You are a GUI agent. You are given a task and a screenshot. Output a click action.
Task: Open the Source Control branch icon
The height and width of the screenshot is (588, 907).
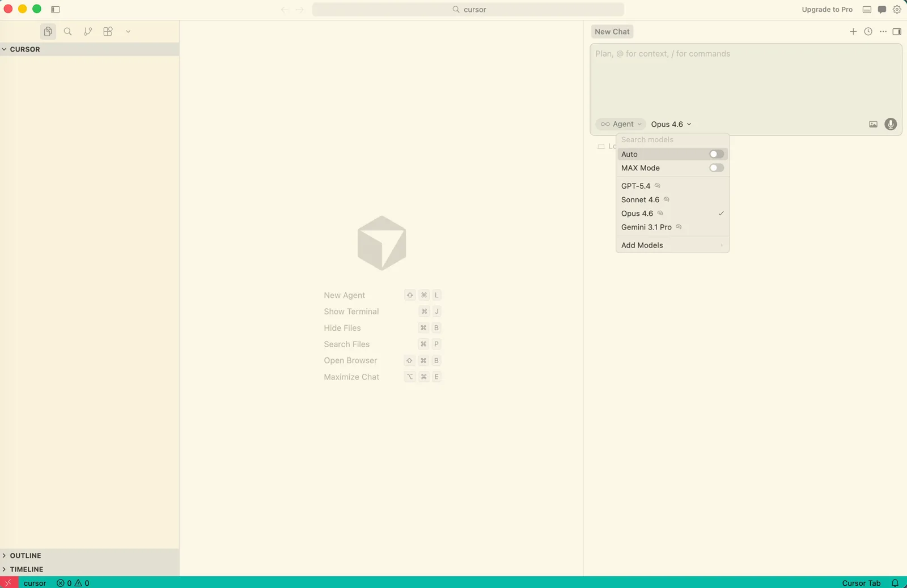[88, 32]
